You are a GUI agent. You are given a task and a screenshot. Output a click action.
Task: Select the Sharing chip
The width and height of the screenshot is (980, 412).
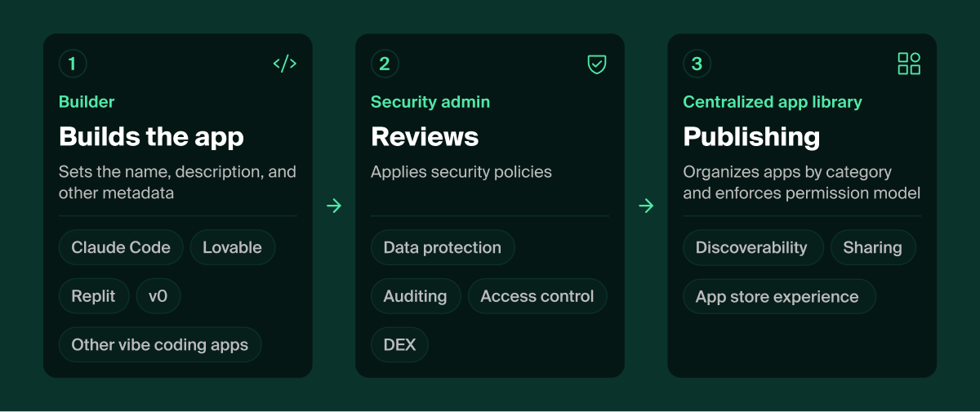pyautogui.click(x=873, y=247)
